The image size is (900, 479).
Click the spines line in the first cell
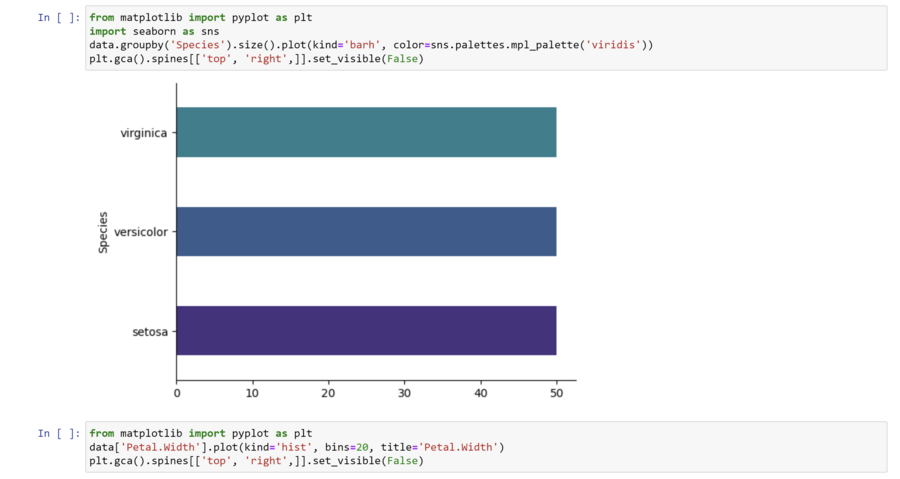point(256,59)
